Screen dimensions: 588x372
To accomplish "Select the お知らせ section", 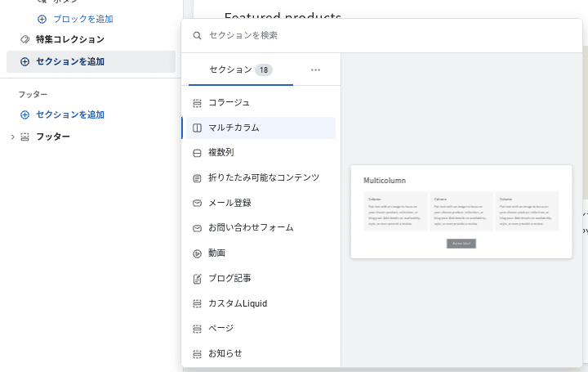I will (261, 354).
